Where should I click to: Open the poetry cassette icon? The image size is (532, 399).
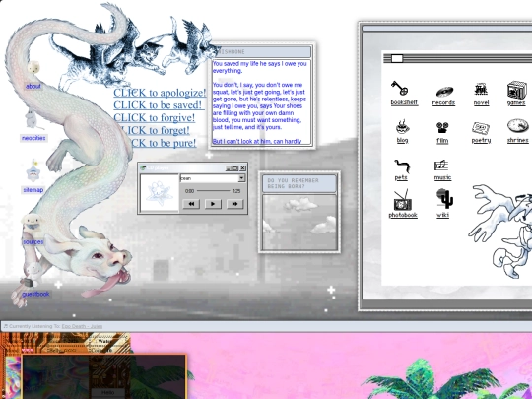tap(481, 128)
